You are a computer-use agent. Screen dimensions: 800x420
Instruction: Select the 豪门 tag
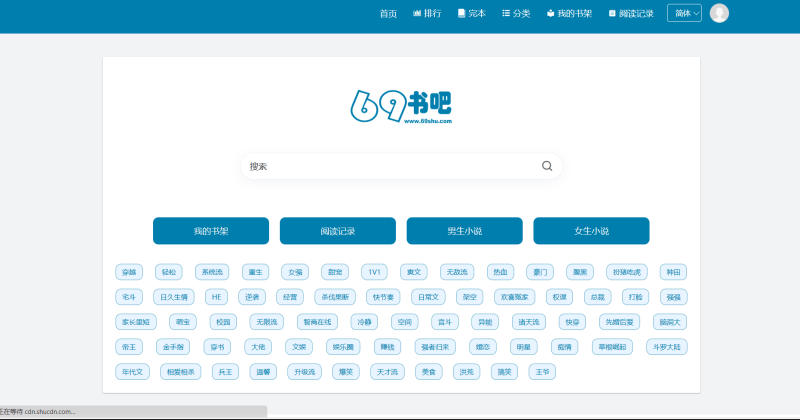pos(540,272)
